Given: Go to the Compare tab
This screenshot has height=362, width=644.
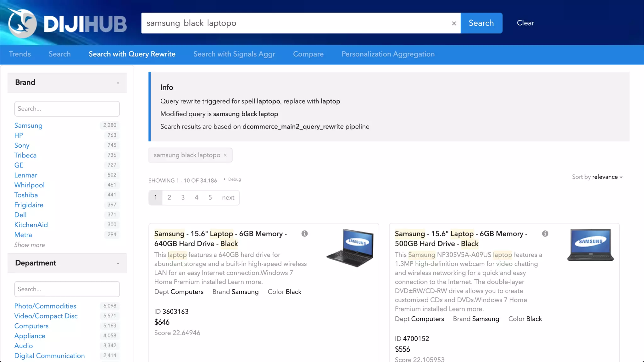Looking at the screenshot, I should [308, 54].
